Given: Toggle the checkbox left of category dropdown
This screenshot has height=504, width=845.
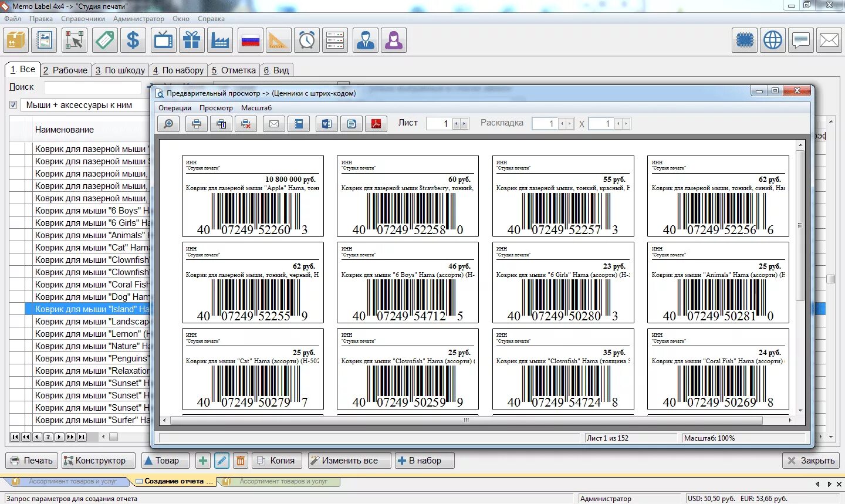Looking at the screenshot, I should (x=13, y=105).
